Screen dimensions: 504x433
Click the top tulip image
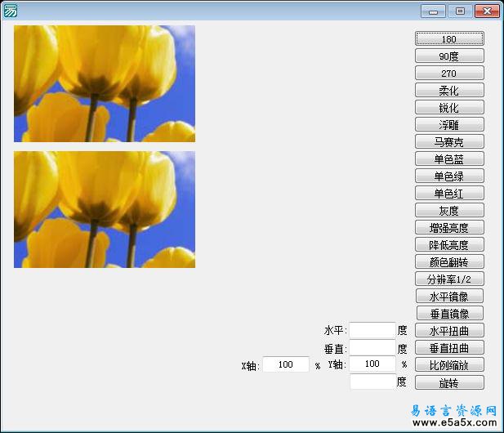tap(105, 83)
